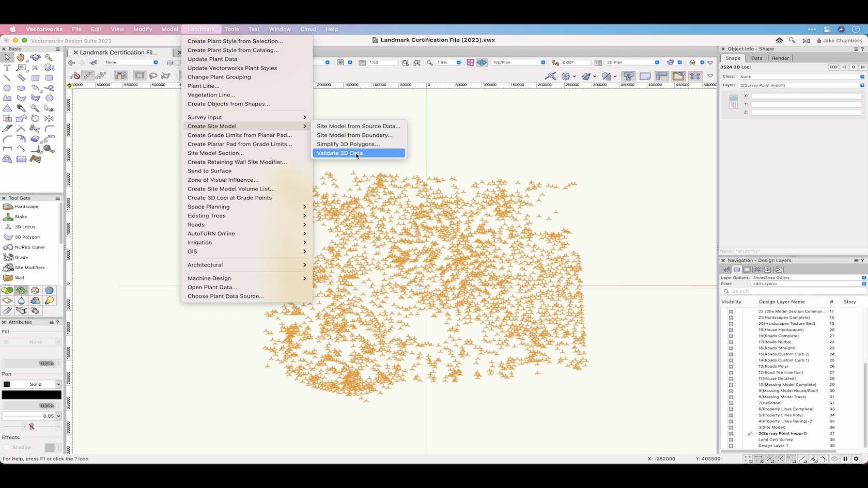Screen dimensions: 868x488
Task: Pick the Text tool in Basic palette
Action: click(7, 68)
